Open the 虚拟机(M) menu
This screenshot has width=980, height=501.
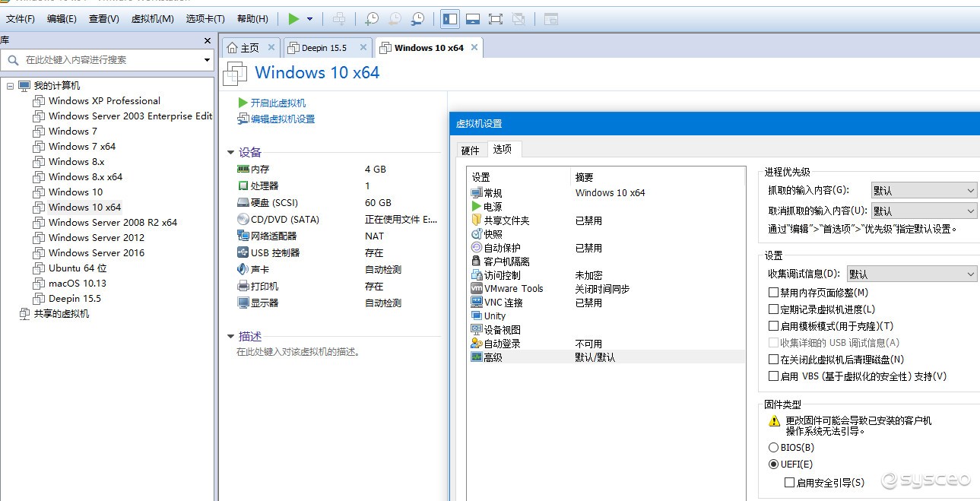click(153, 19)
